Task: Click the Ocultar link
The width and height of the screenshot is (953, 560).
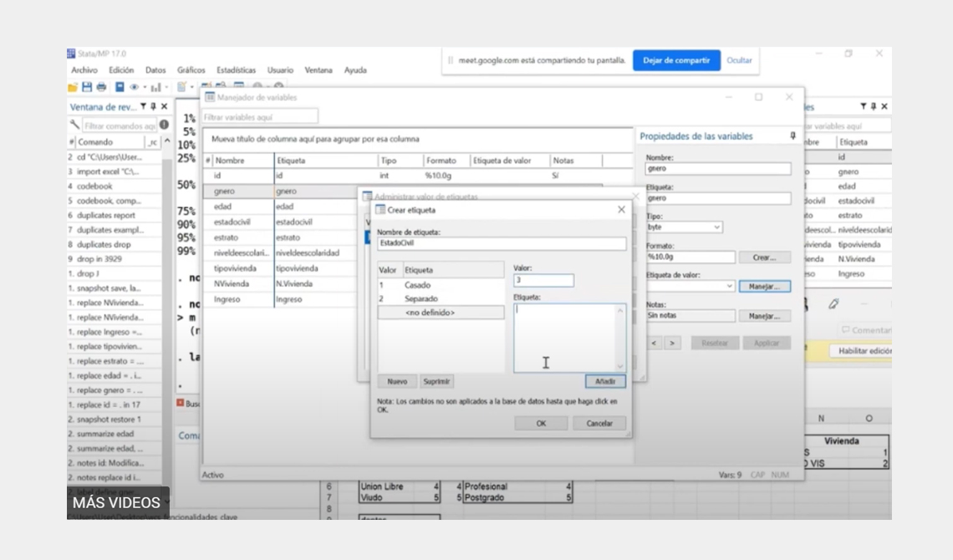Action: pyautogui.click(x=739, y=60)
